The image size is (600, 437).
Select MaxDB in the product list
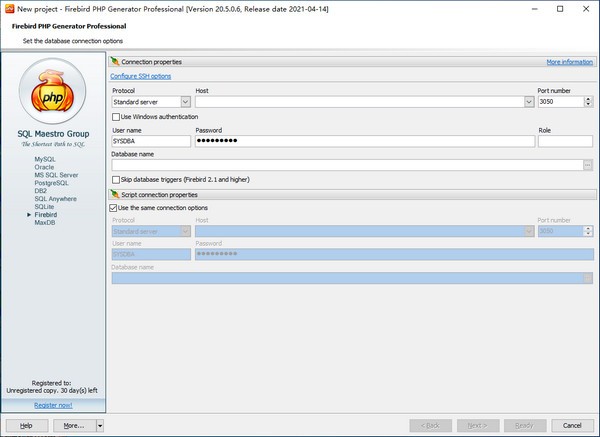click(x=45, y=223)
